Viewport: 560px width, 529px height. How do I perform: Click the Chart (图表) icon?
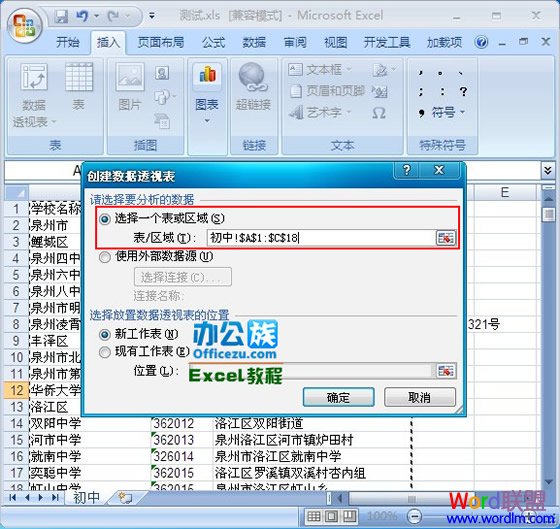tap(208, 75)
